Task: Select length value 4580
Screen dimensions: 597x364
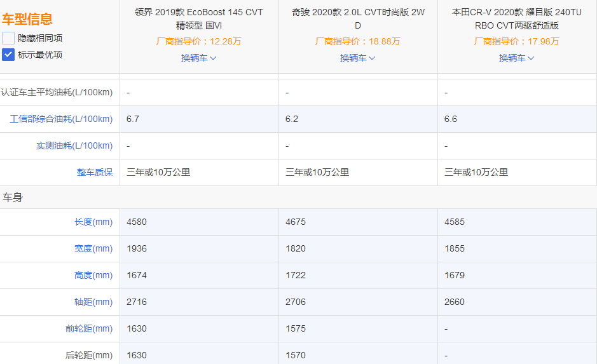Action: [x=137, y=222]
